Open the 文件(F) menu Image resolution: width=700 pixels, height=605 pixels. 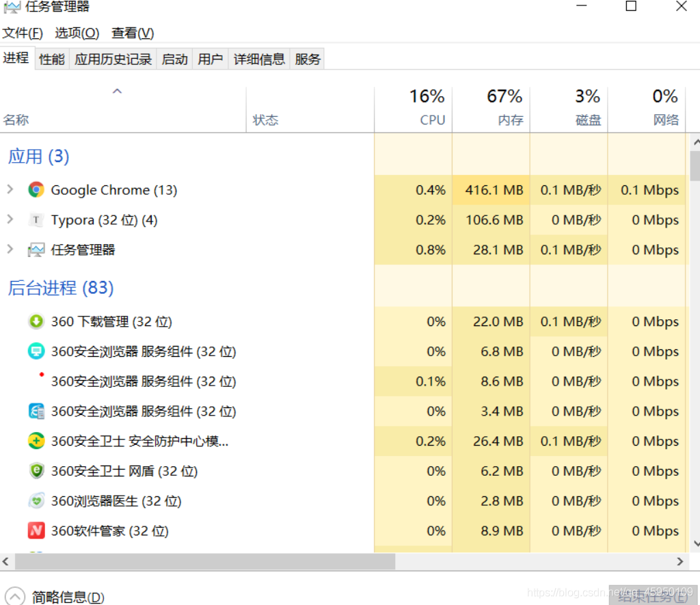23,33
